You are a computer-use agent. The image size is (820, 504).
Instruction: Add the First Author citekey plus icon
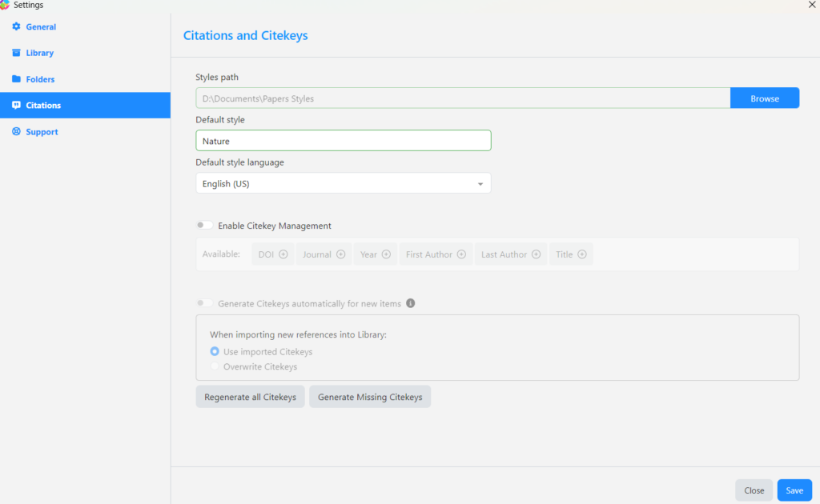(461, 254)
